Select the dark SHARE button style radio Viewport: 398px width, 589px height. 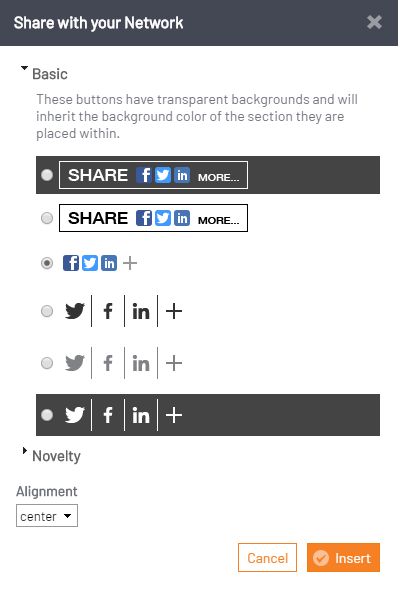47,175
